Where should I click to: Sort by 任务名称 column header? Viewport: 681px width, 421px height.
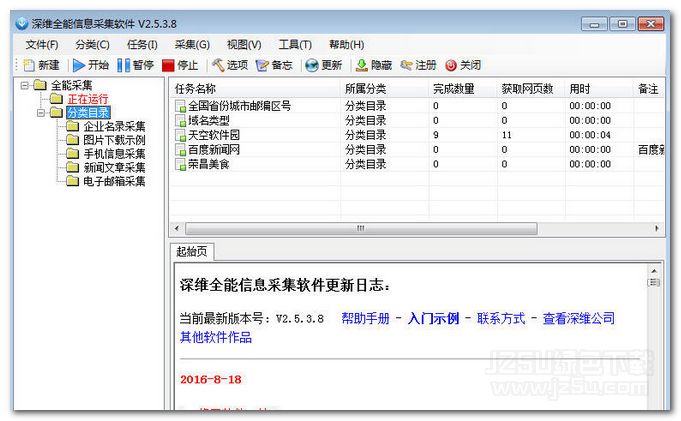(255, 89)
